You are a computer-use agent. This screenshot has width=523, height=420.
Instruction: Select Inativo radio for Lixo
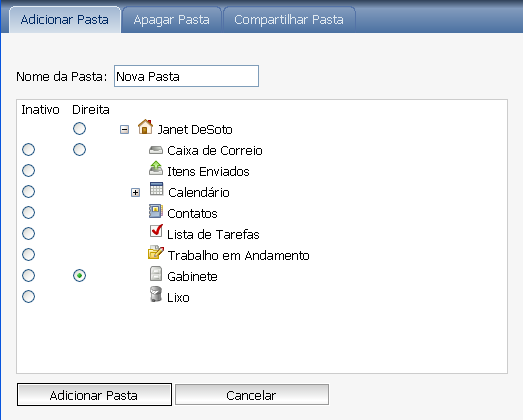(x=28, y=297)
